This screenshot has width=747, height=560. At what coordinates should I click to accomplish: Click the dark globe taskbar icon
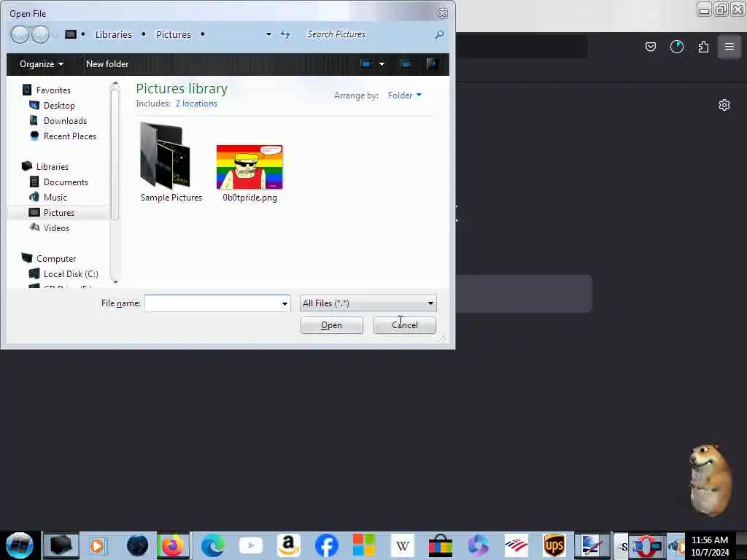[137, 545]
